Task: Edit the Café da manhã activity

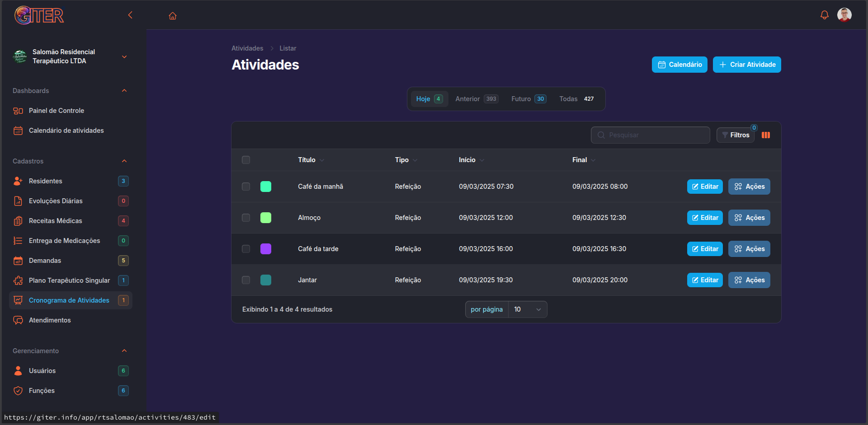Action: coord(705,187)
